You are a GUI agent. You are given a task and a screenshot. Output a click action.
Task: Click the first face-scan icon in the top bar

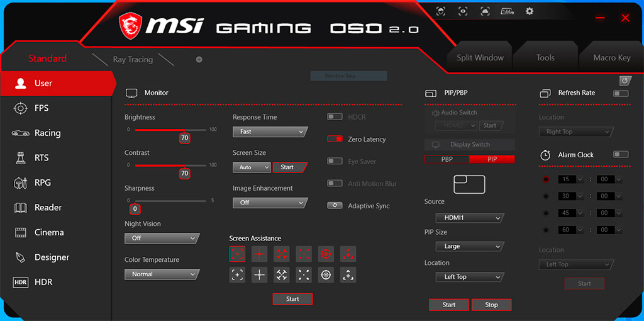coord(441,11)
